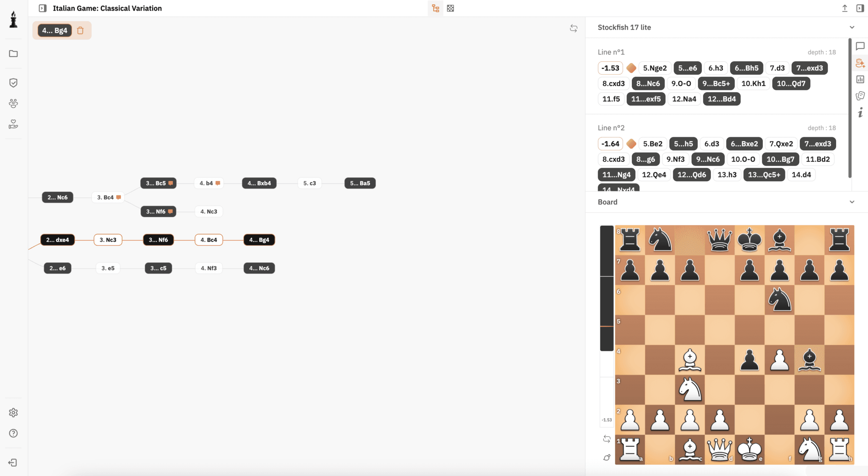Click the black bishop on g4
Viewport: 868px width, 476px height.
pos(810,360)
